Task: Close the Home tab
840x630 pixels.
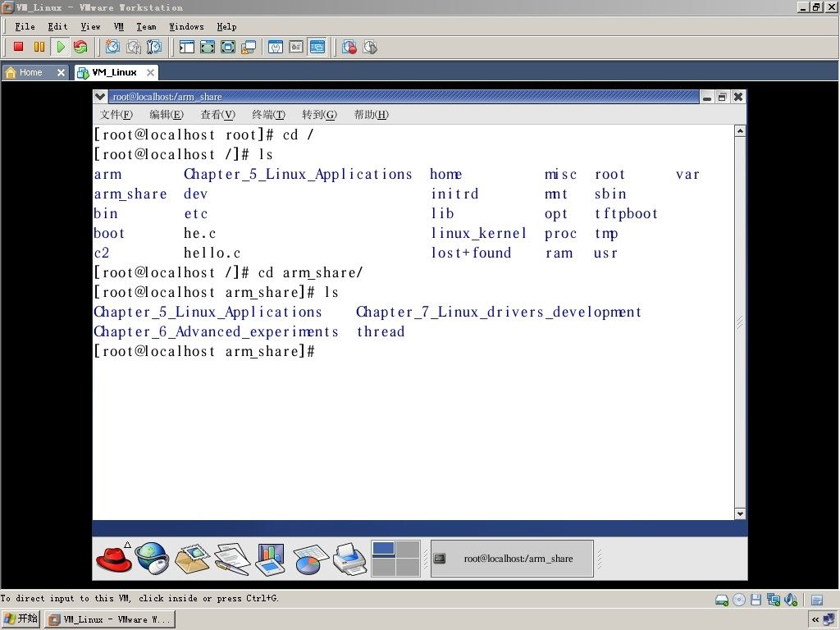Action: (61, 72)
